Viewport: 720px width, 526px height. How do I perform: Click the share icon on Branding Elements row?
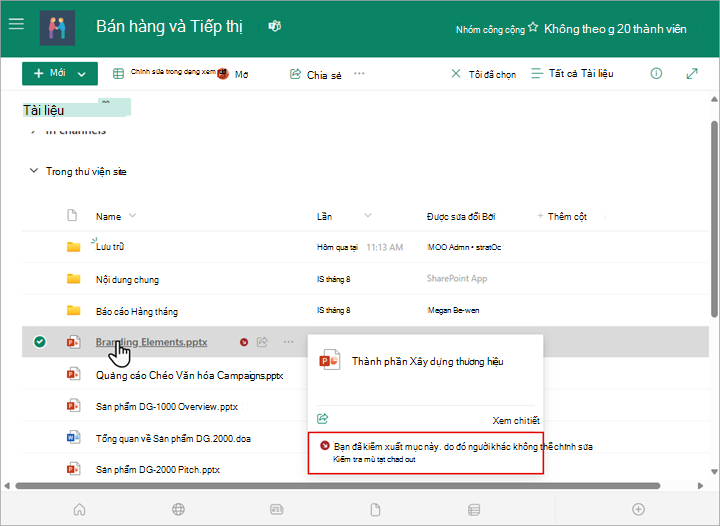pyautogui.click(x=262, y=341)
